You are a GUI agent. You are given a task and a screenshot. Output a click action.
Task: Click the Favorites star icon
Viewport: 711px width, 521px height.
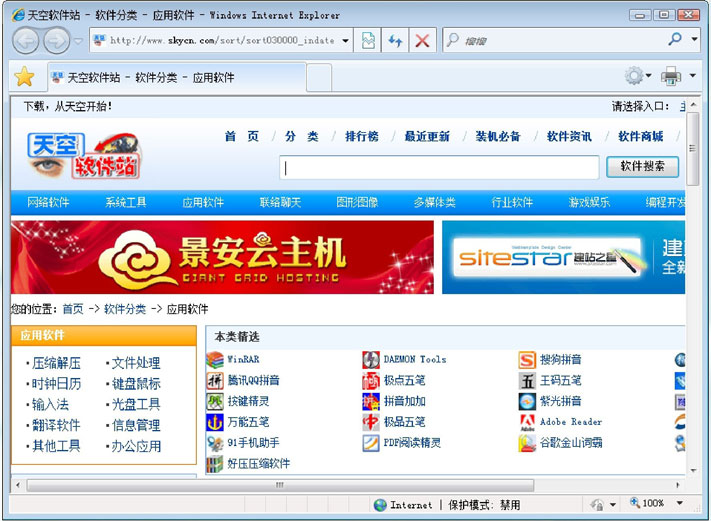coord(24,77)
